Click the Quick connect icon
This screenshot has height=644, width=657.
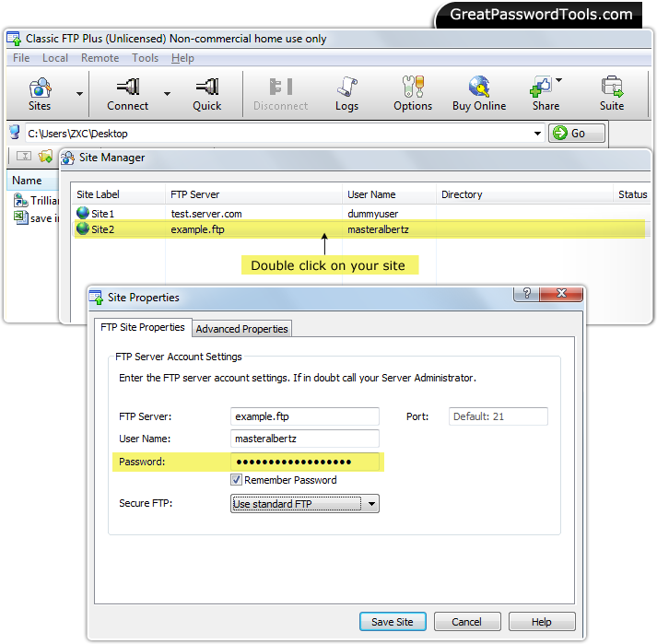click(207, 94)
